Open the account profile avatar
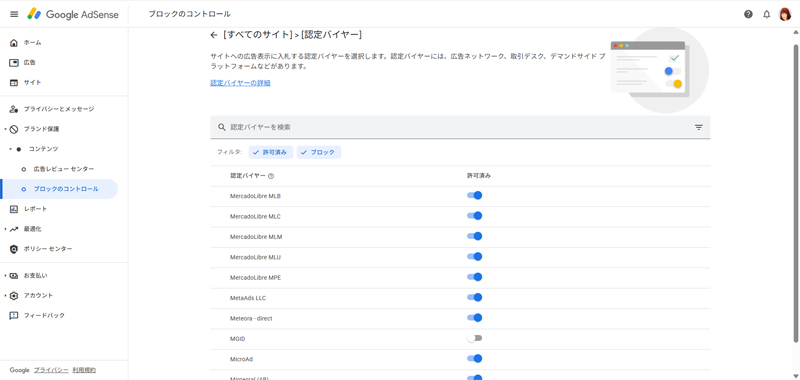800x380 pixels. tap(785, 14)
